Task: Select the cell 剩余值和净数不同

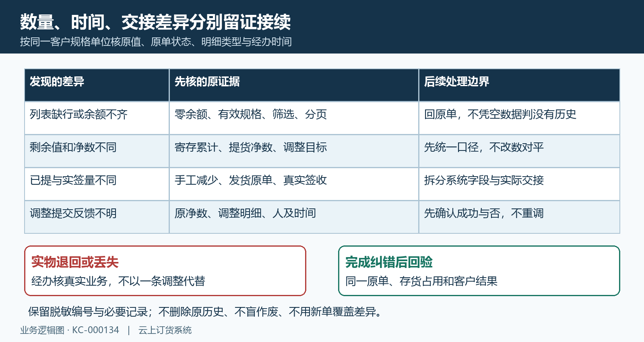Action: click(97, 151)
